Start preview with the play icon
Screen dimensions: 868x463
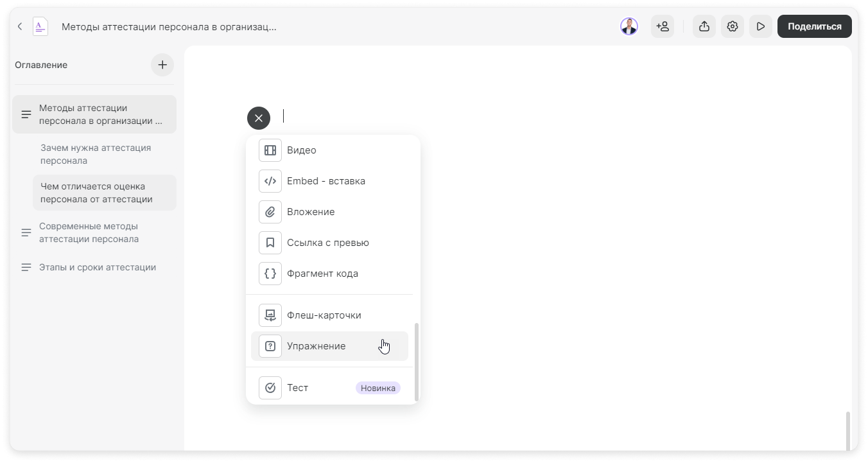tap(761, 26)
